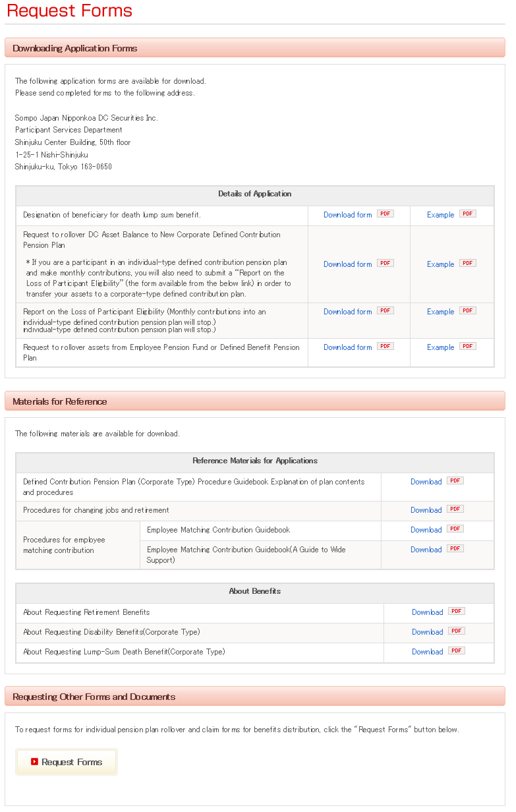Open the Example for rollover to corporate pension plan
516x812 pixels.
pos(440,264)
